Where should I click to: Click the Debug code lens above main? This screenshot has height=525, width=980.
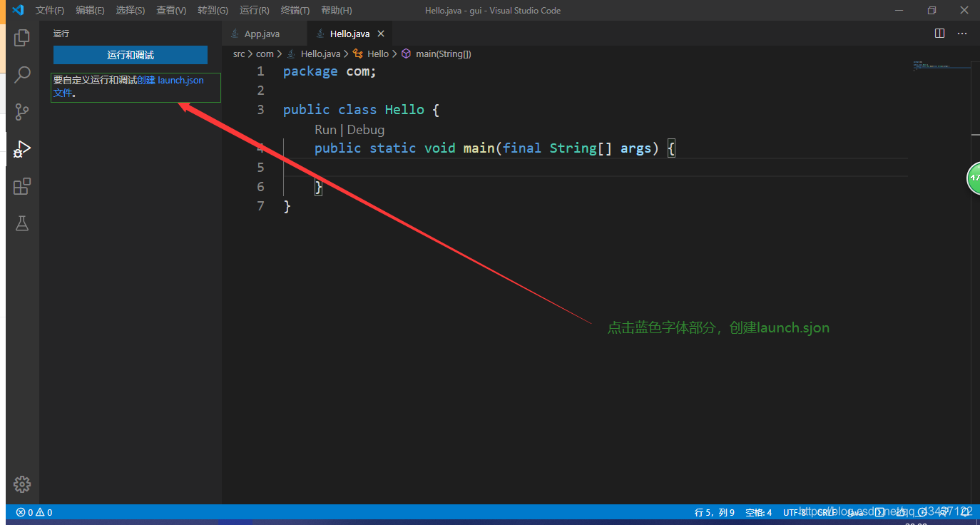[366, 130]
